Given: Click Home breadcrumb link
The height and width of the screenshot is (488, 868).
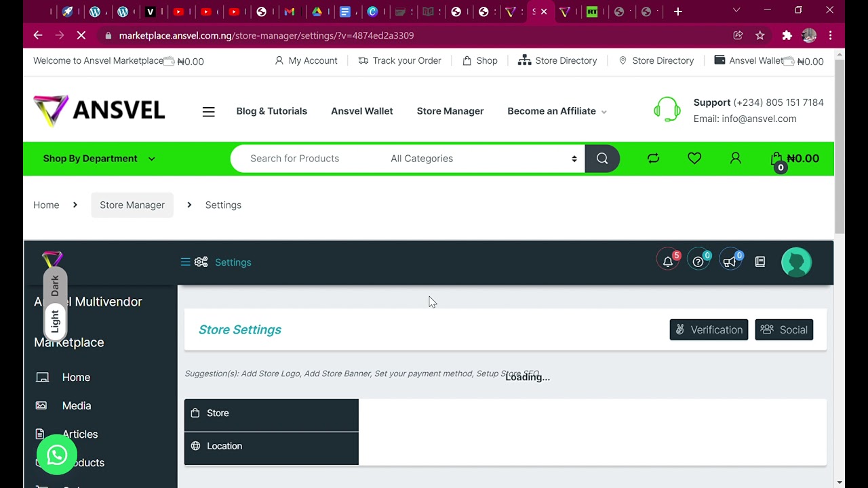Looking at the screenshot, I should [x=46, y=205].
